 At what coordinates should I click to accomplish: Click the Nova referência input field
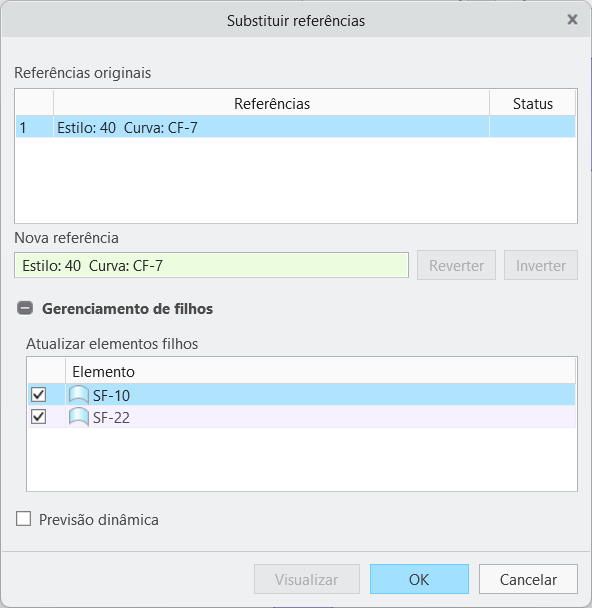(211, 265)
